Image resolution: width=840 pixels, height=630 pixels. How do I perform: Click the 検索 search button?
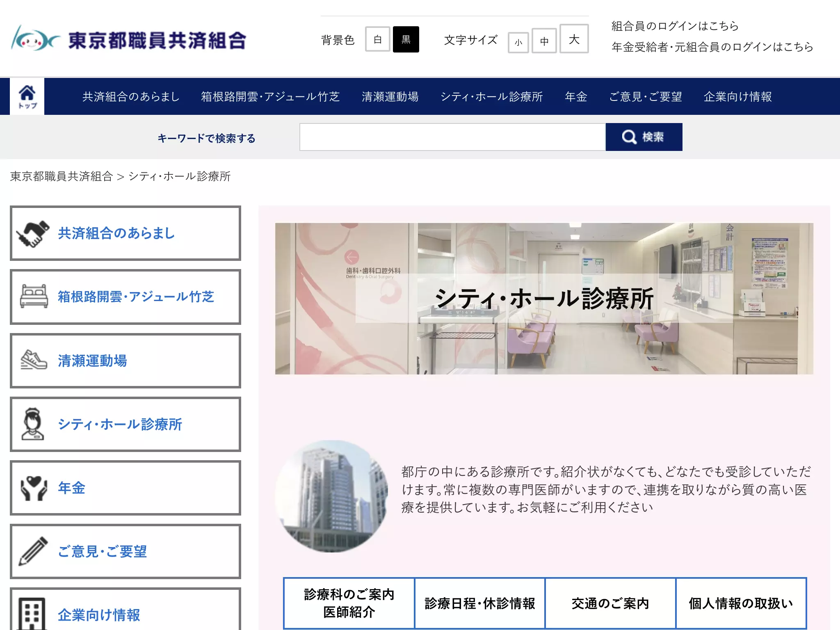tap(644, 137)
